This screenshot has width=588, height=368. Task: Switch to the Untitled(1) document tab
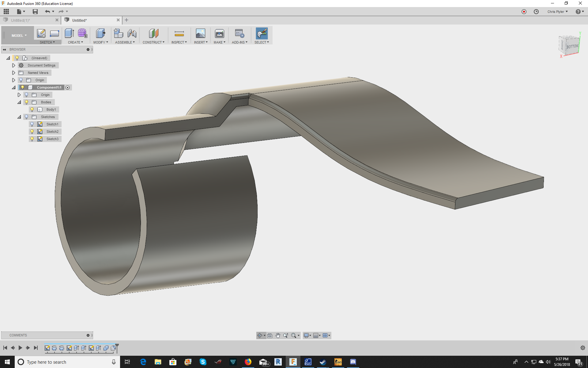click(21, 20)
